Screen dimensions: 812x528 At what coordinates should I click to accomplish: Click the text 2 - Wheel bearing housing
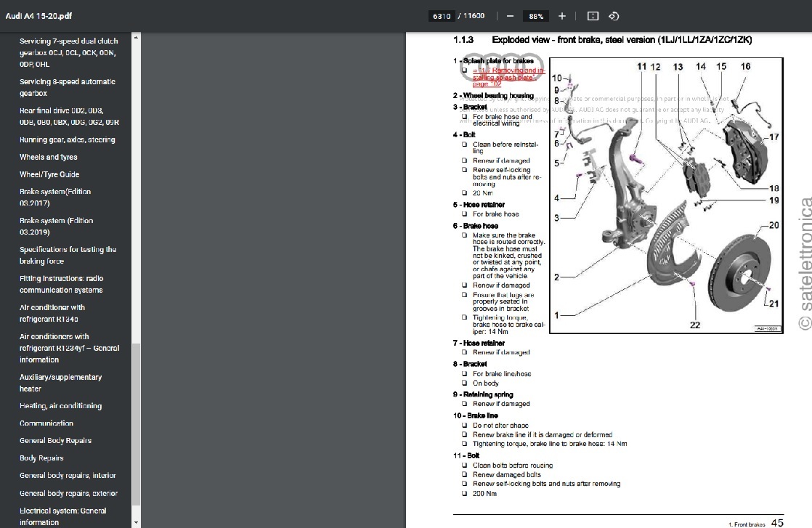click(493, 95)
